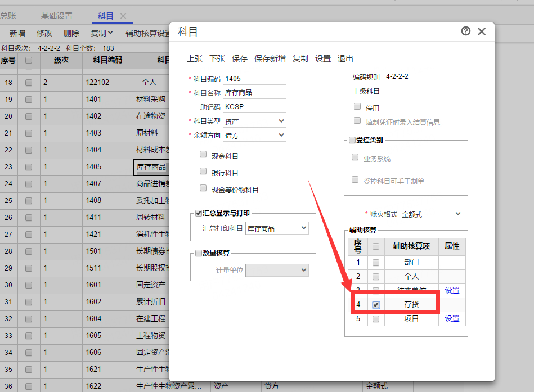
Task: Click 设置 link for 项目 row
Action: coord(452,318)
